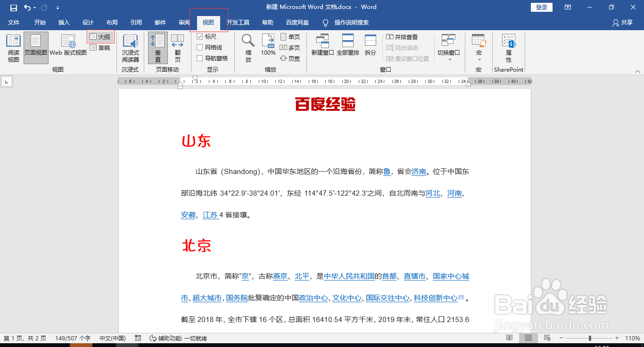The image size is (644, 347).
Task: Click the zoom in plus button
Action: 617,338
